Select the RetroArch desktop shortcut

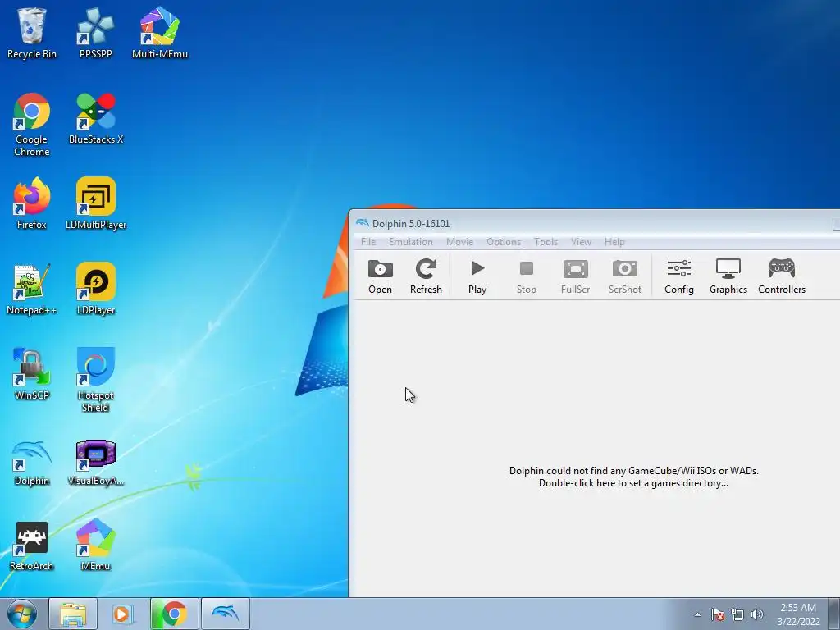[x=32, y=546]
